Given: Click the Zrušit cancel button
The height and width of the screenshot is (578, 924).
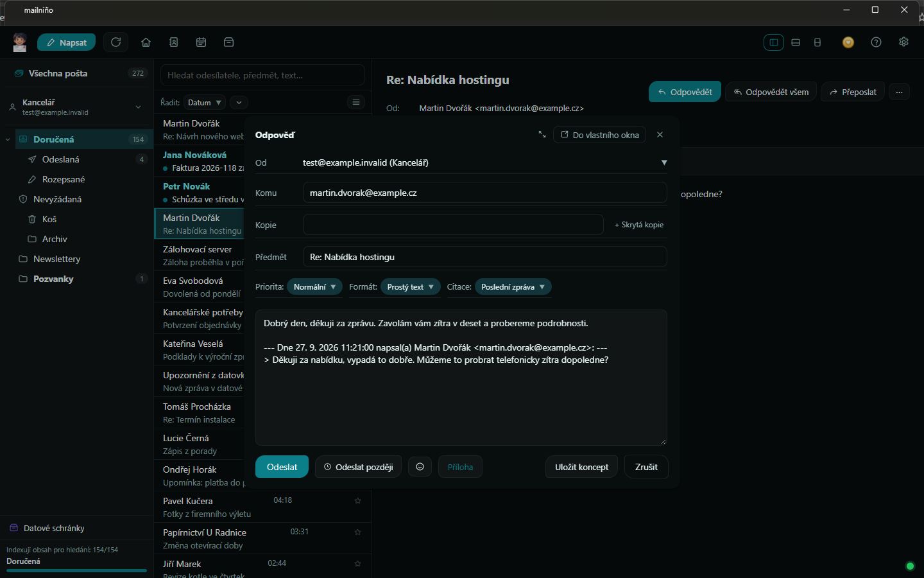Looking at the screenshot, I should (x=646, y=467).
